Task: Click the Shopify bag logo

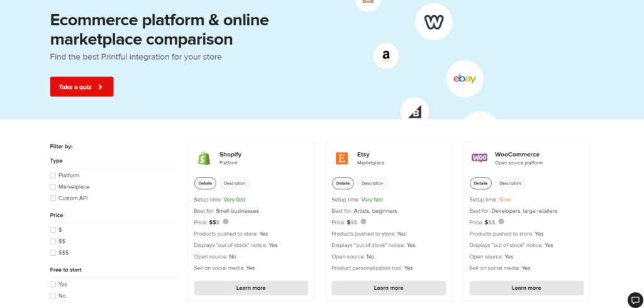Action: [x=204, y=158]
